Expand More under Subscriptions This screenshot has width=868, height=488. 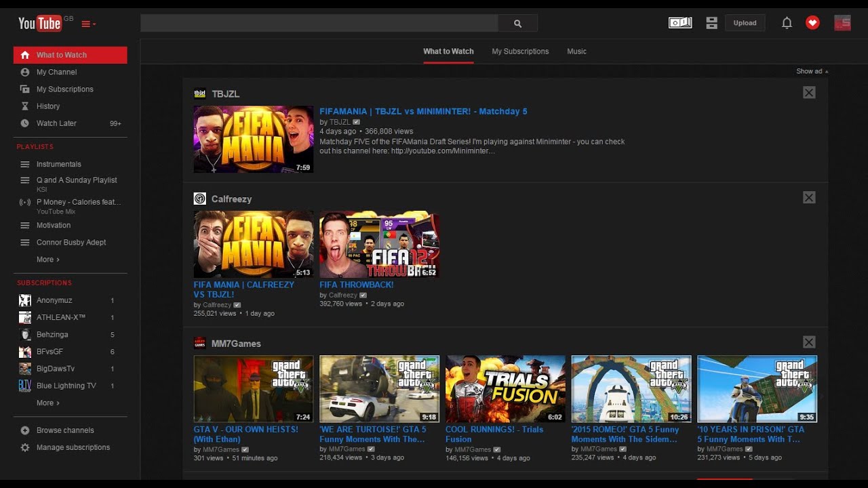click(48, 403)
